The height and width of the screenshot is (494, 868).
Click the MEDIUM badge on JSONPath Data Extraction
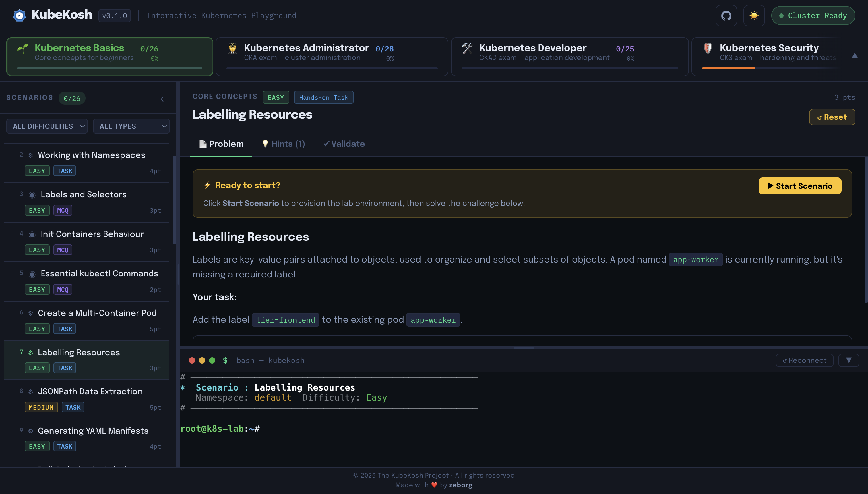(x=41, y=407)
